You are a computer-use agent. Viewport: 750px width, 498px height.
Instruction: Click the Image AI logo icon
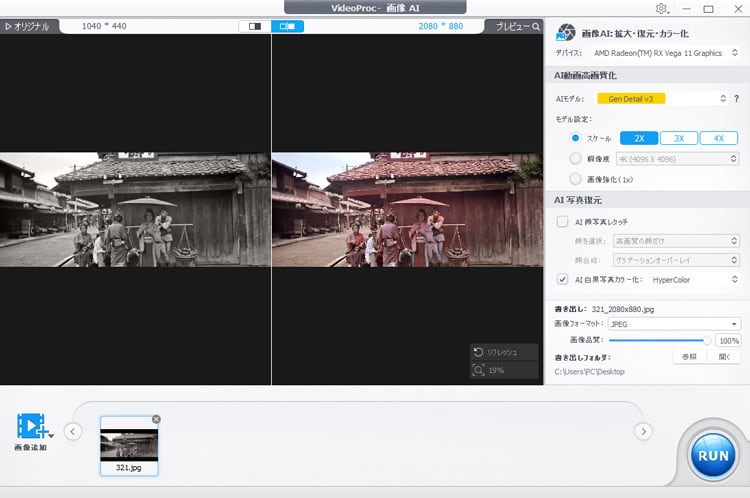click(x=566, y=33)
